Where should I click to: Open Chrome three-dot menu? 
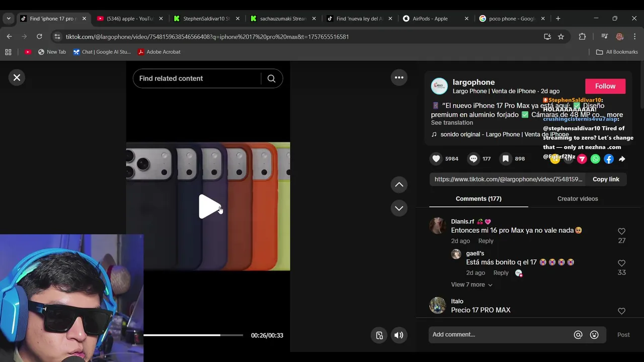coord(634,37)
